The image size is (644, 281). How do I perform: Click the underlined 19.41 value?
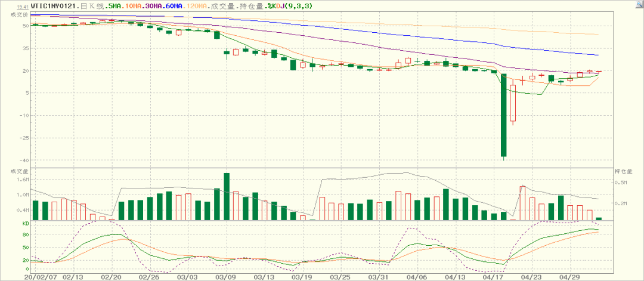pos(23,7)
